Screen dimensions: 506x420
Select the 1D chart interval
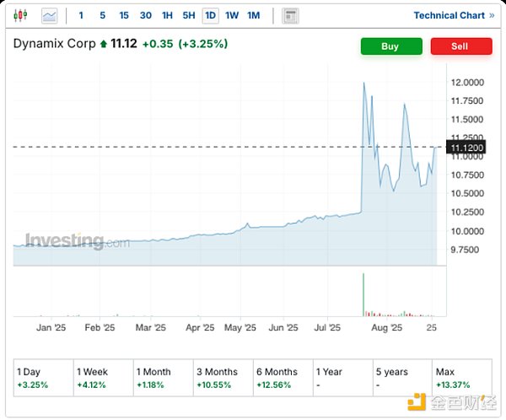pyautogui.click(x=210, y=15)
